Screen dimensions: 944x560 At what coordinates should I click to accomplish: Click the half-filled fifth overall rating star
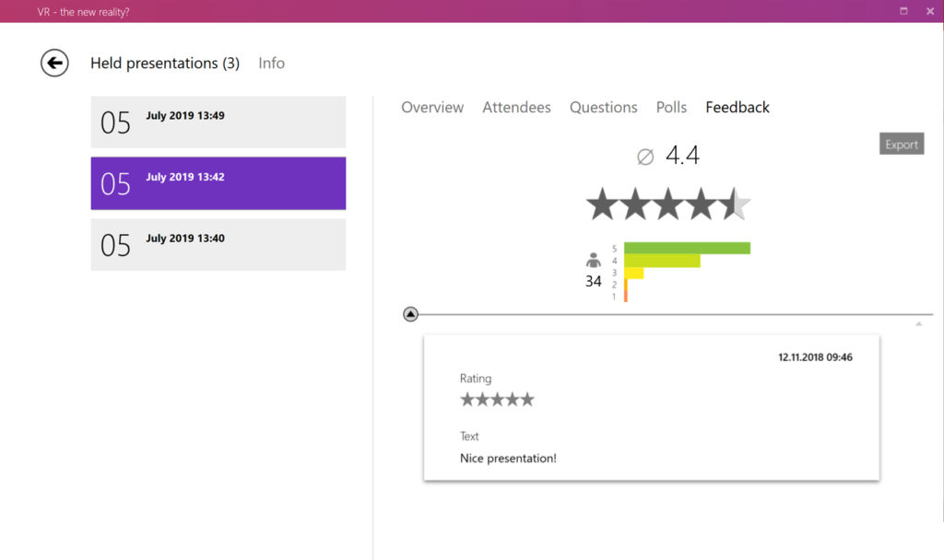[736, 204]
